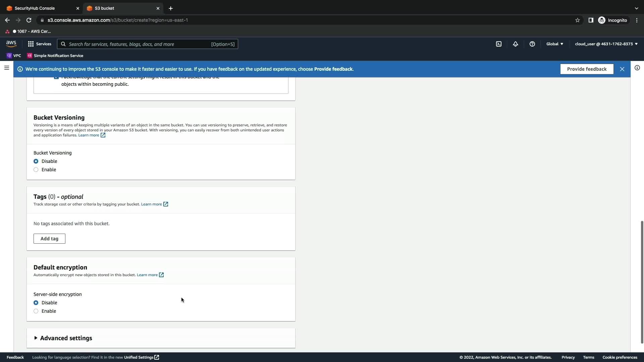The height and width of the screenshot is (362, 644).
Task: Open Simple Notification Service shortcut
Action: point(55,56)
